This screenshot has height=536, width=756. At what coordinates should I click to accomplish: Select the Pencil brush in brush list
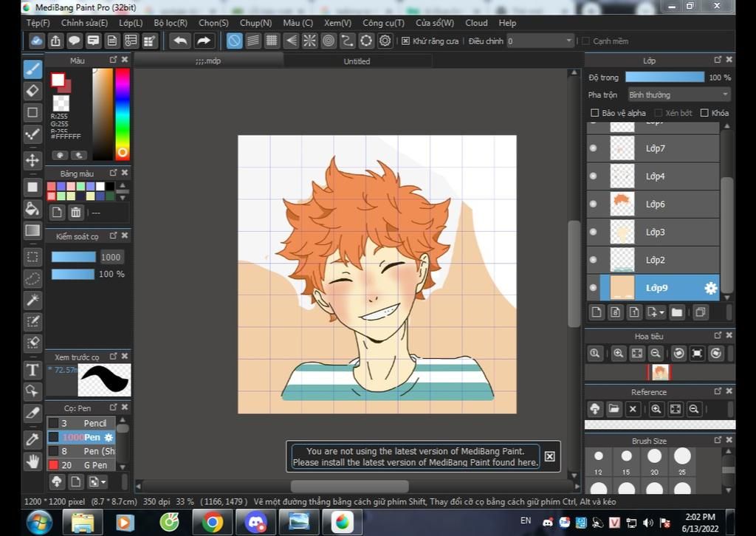pyautogui.click(x=81, y=423)
